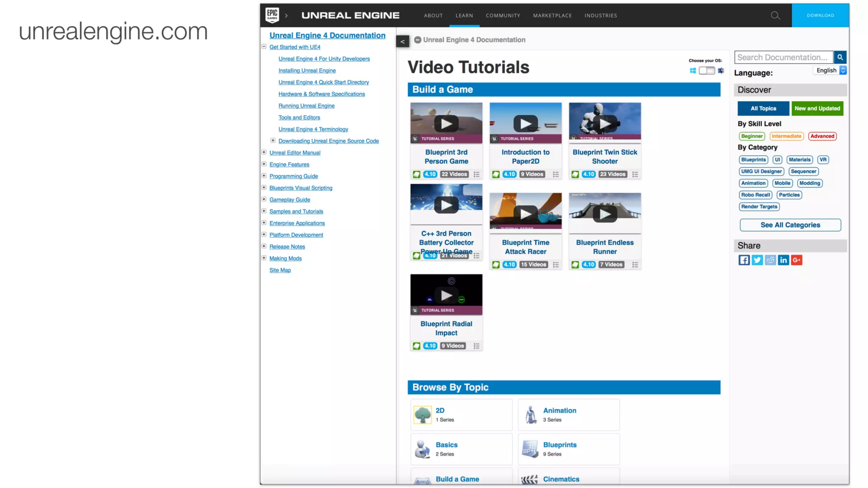868x488 pixels.
Task: Open the site search magnifier icon
Action: pyautogui.click(x=775, y=16)
